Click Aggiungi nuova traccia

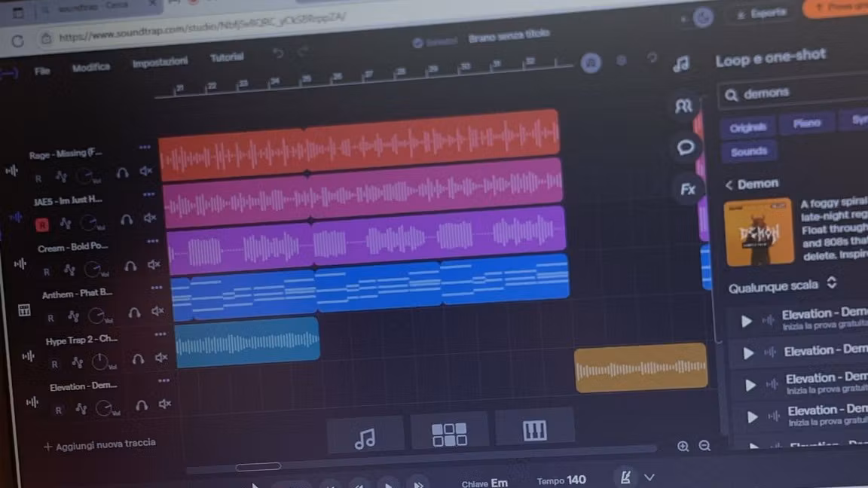[99, 444]
